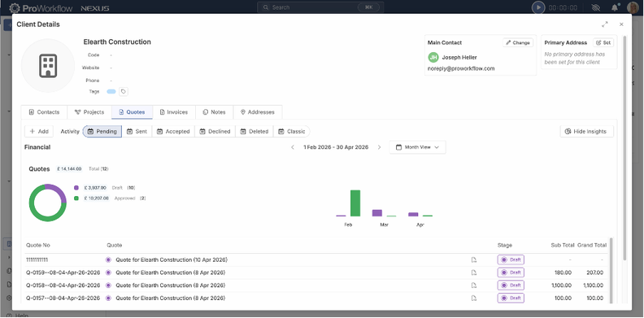Click the quotes donut chart
This screenshot has width=644, height=318.
coord(48,203)
